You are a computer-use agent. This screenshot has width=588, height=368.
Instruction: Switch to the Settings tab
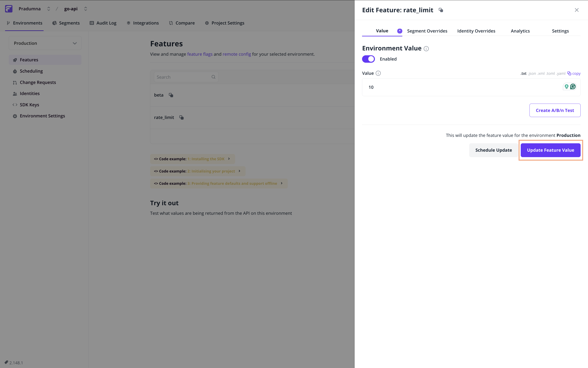pyautogui.click(x=560, y=31)
